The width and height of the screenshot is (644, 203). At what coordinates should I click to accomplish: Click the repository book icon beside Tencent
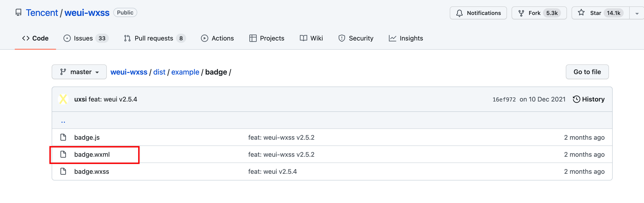pyautogui.click(x=18, y=12)
